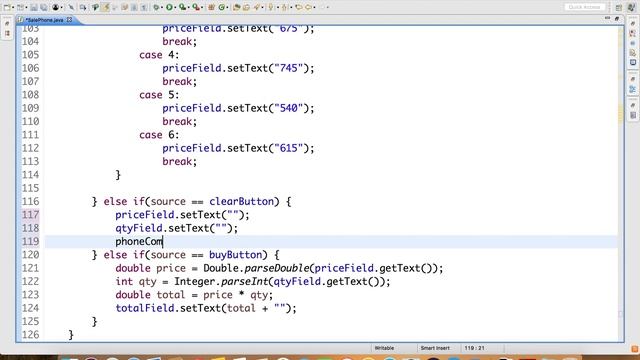Place cursor on the phoneCom text
Image resolution: width=640 pixels, height=360 pixels.
(x=139, y=241)
